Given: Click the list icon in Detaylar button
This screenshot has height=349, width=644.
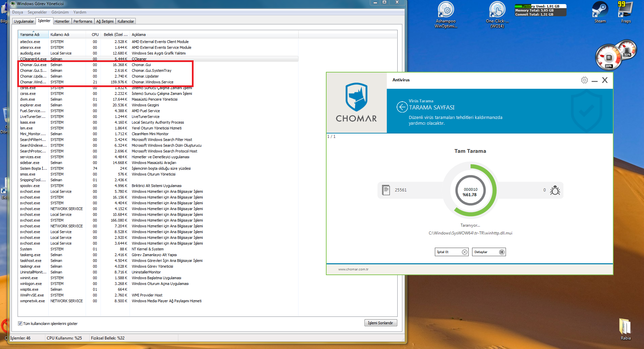Looking at the screenshot, I should pyautogui.click(x=502, y=252).
